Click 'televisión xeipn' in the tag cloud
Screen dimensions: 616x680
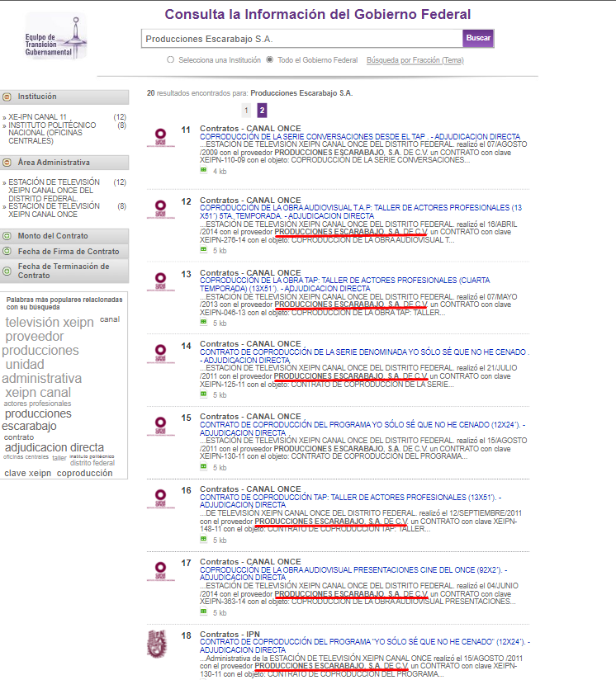coord(50,322)
